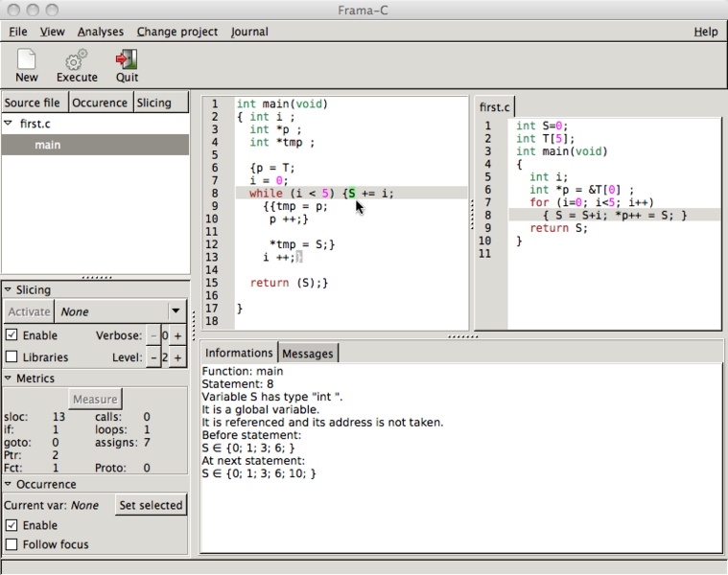
Task: Click 'return S;' in first.c source
Action: point(558,228)
